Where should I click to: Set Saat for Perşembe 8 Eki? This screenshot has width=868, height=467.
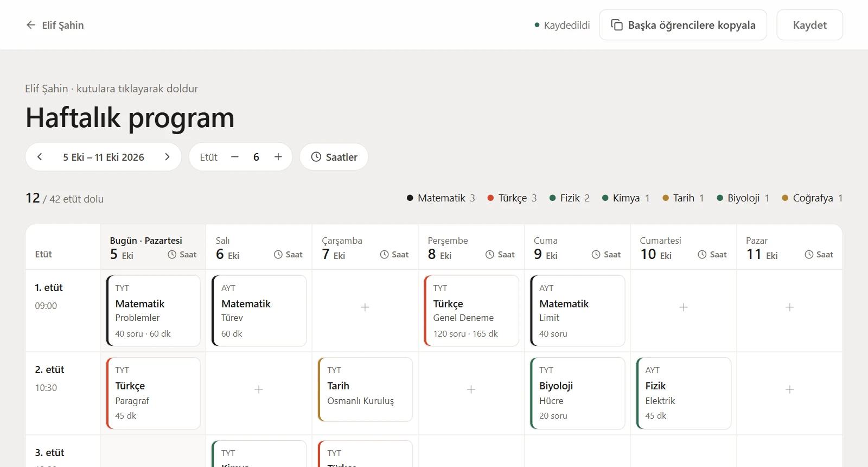click(500, 255)
